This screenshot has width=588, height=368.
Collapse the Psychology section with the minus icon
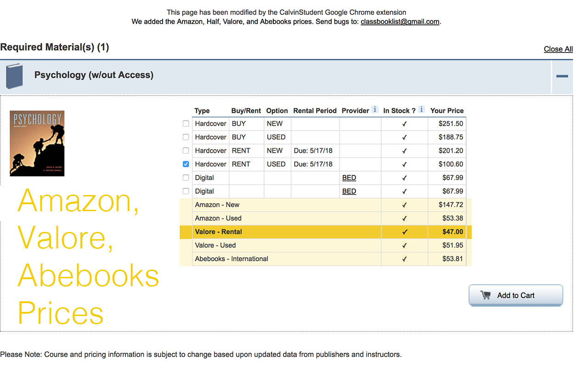[x=562, y=76]
